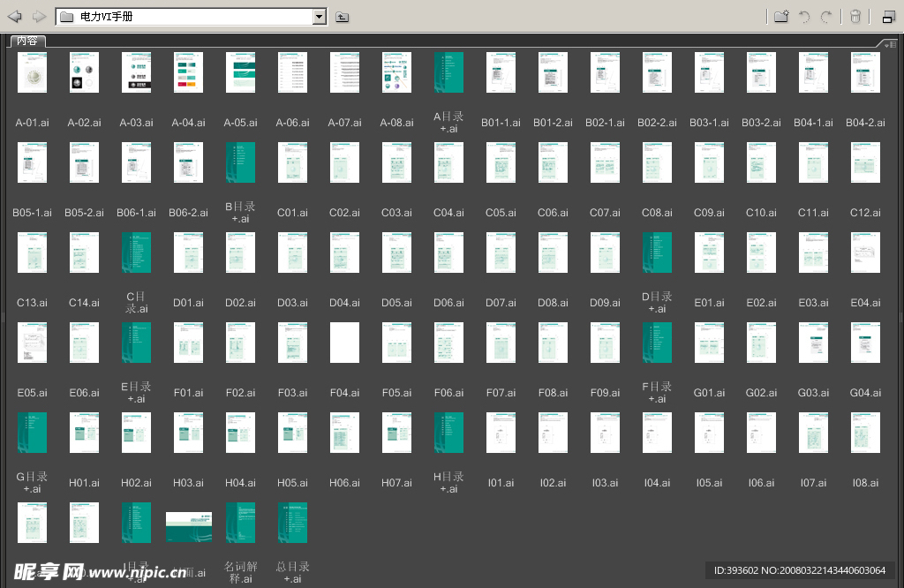Viewport: 904px width, 588px height.
Task: Go up one folder level
Action: [x=343, y=17]
